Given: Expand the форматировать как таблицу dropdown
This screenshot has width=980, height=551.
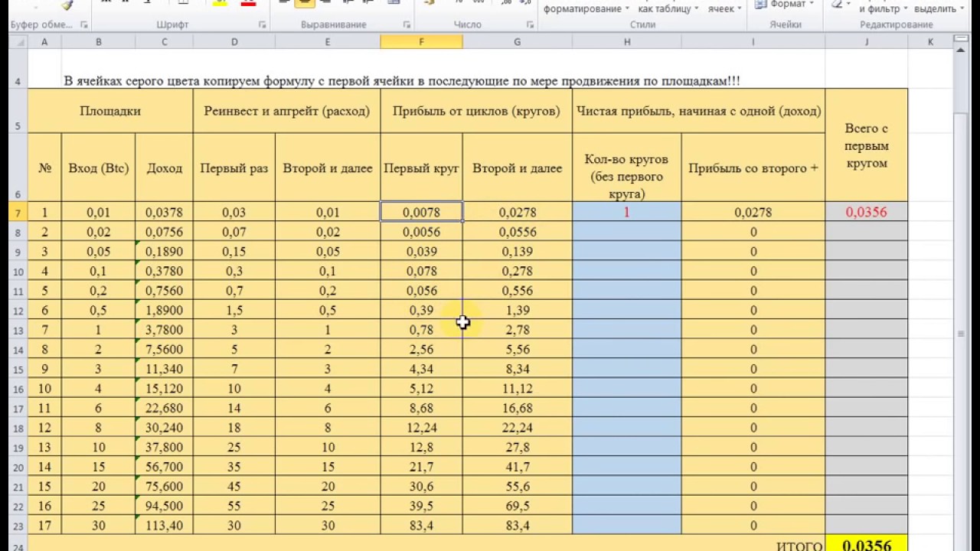Looking at the screenshot, I should click(695, 9).
